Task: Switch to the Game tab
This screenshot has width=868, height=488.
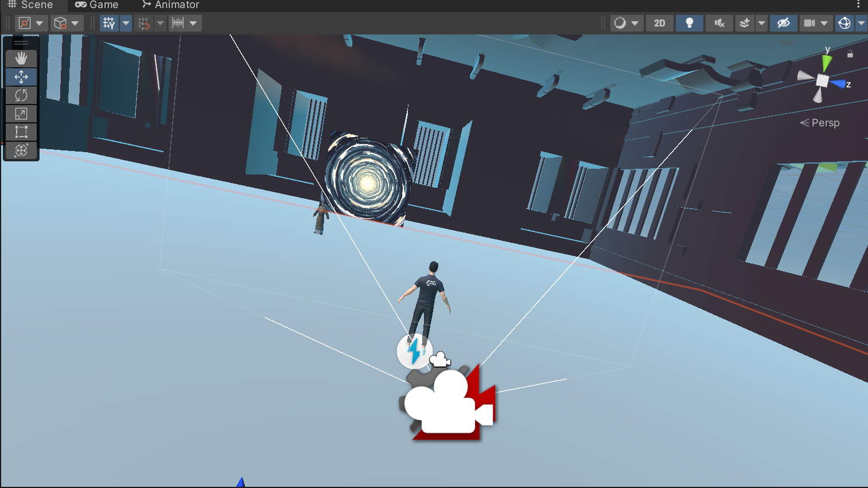Action: pyautogui.click(x=96, y=5)
